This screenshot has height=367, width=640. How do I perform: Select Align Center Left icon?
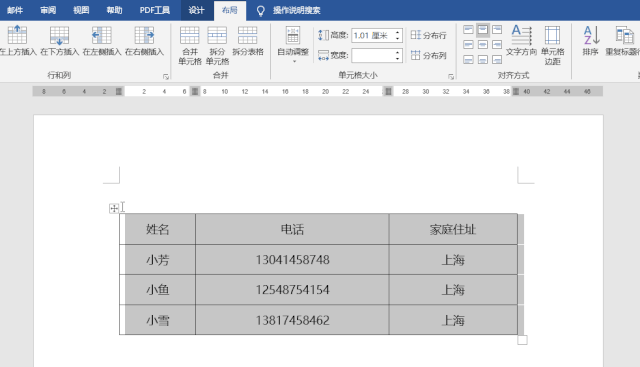coord(469,44)
